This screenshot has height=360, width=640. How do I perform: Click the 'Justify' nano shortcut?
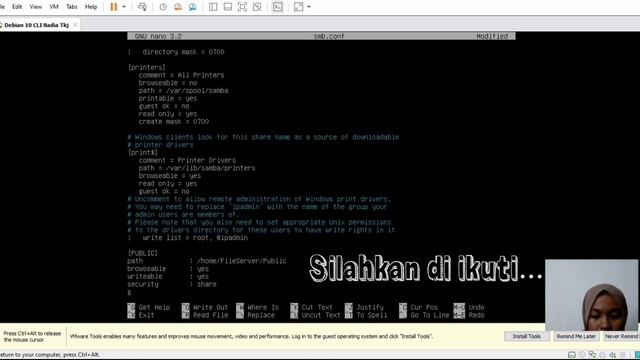(364, 307)
